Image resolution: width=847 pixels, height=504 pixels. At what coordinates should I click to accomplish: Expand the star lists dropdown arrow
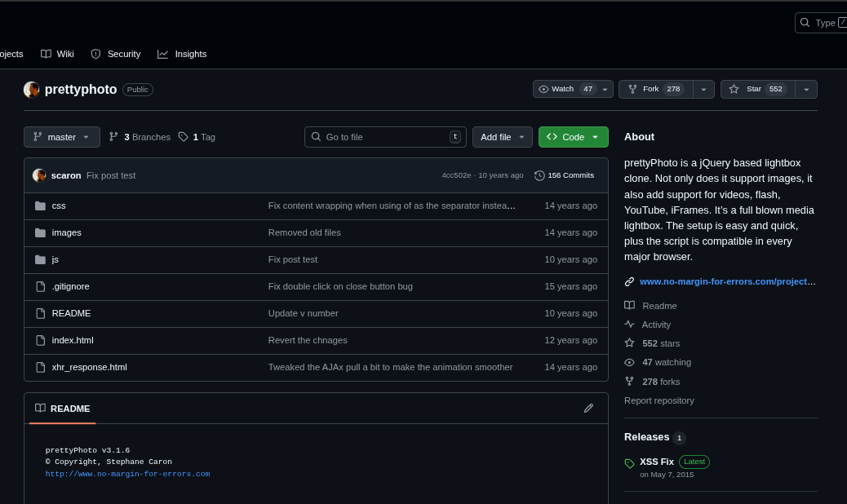click(806, 89)
